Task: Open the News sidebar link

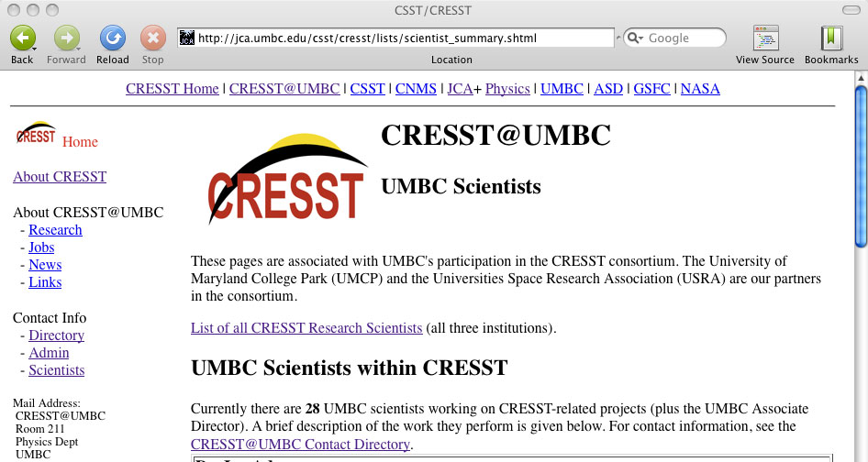Action: tap(45, 265)
